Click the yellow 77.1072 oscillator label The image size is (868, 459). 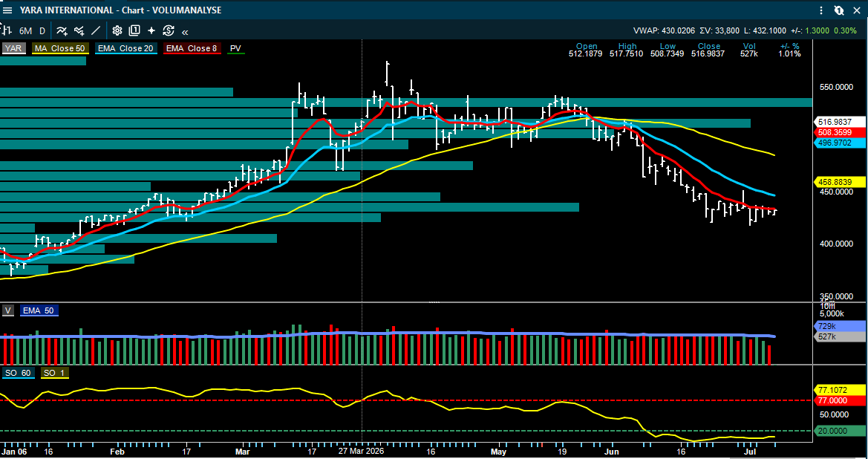[x=839, y=390]
